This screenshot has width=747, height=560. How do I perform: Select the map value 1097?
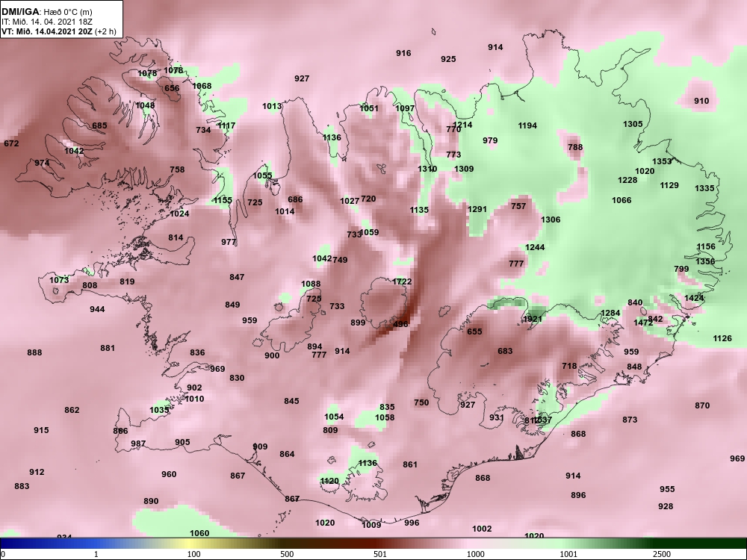[405, 108]
